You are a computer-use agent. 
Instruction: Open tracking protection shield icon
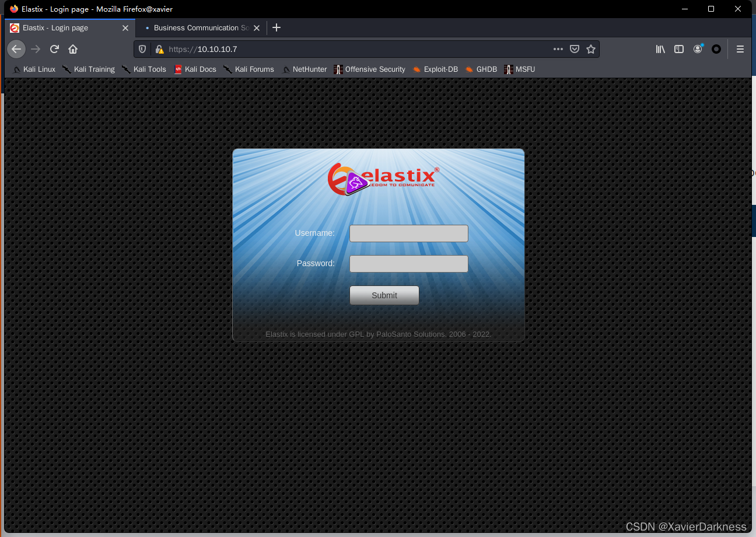pyautogui.click(x=142, y=49)
